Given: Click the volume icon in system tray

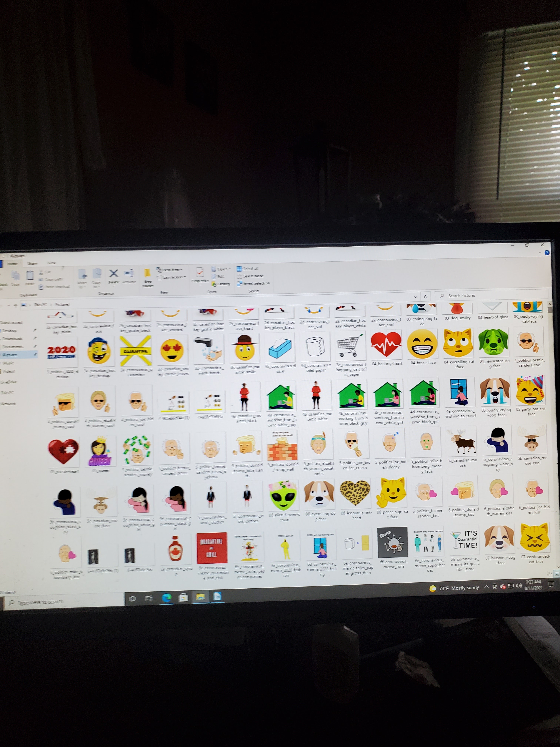Looking at the screenshot, I should [519, 586].
